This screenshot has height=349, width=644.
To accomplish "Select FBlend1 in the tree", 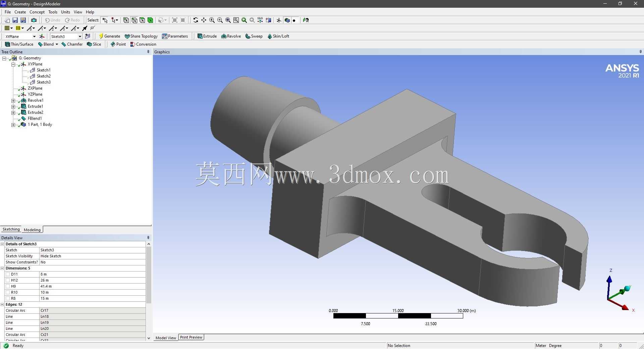I will coord(35,118).
